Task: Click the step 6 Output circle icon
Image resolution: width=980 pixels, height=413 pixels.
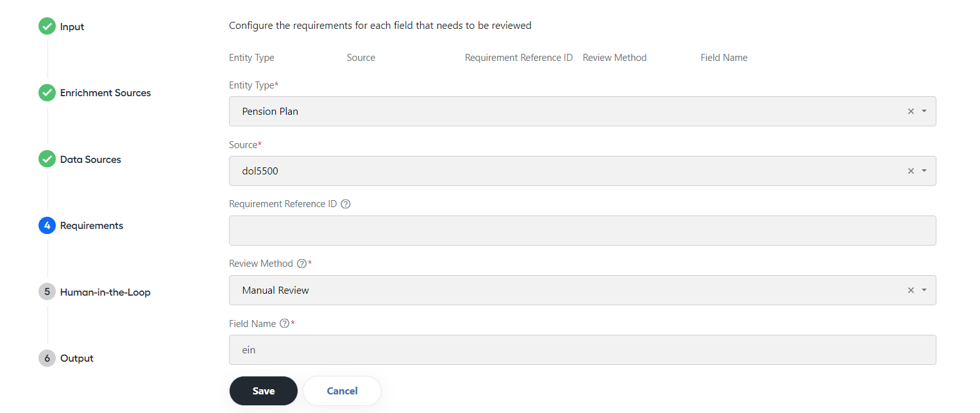Action: tap(47, 358)
